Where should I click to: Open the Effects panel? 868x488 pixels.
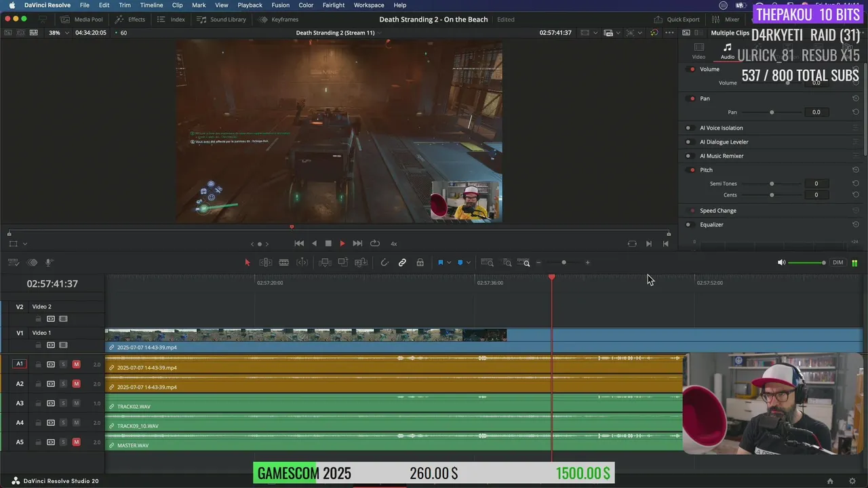[x=130, y=19]
